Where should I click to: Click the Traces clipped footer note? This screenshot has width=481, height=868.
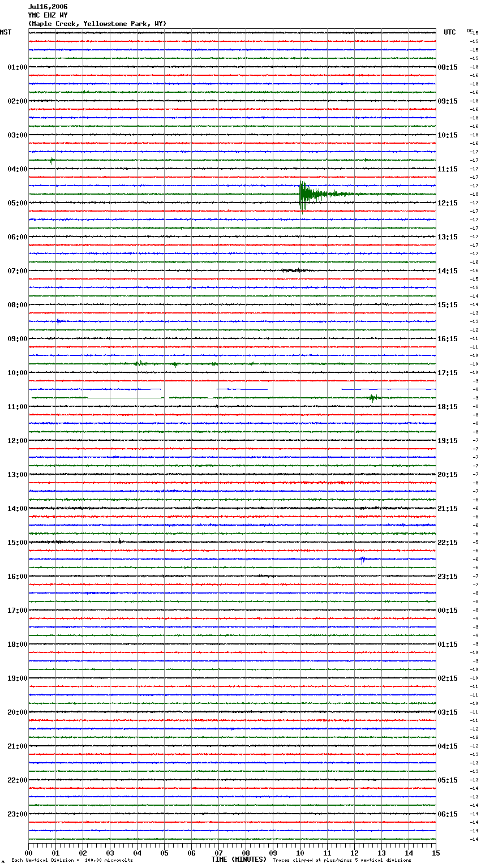pyautogui.click(x=342, y=861)
